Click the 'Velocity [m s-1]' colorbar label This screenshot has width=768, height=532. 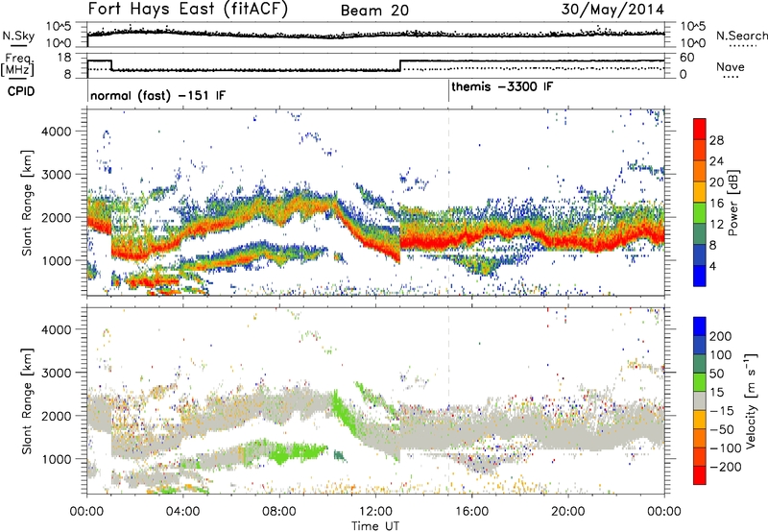751,400
